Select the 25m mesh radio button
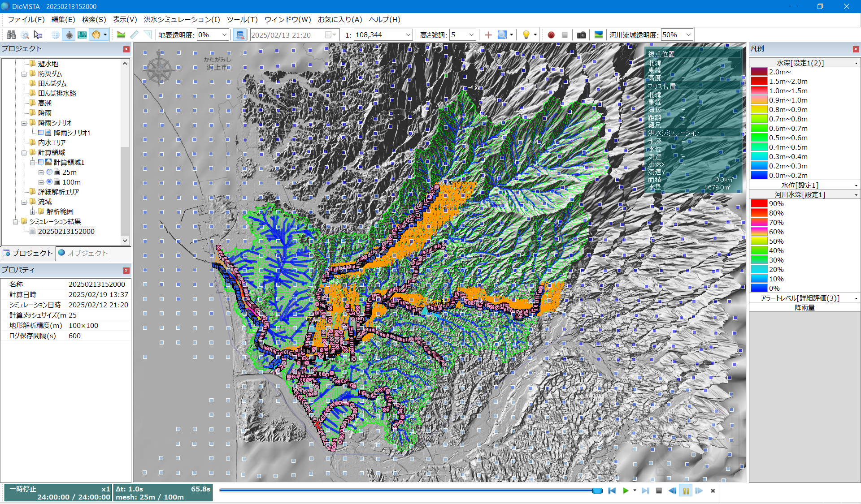The width and height of the screenshot is (861, 504). [50, 172]
